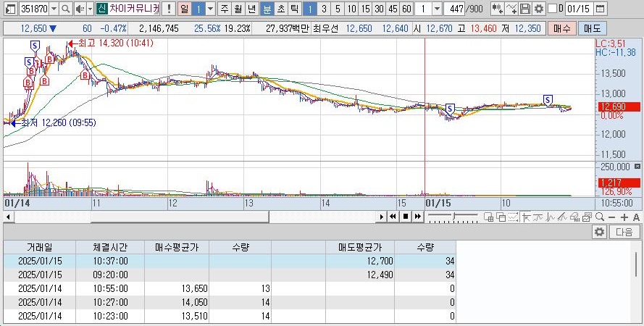Click the add line indicator icon
Screen dimensions: 644x326
[x=511, y=9]
